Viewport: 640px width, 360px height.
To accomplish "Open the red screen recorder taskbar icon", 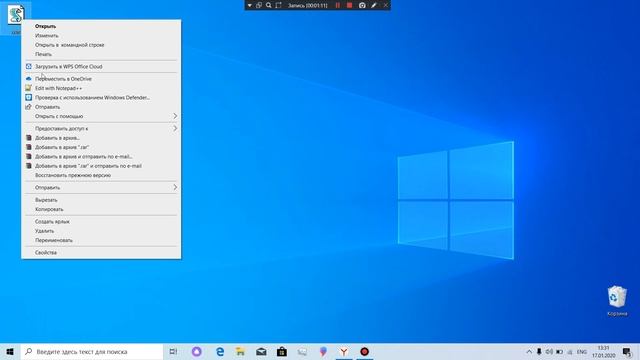I will (364, 351).
